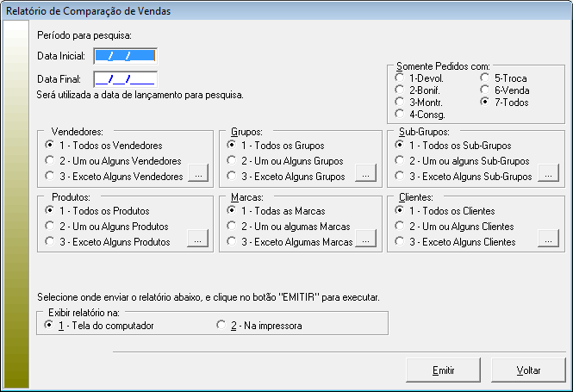Open the Produtos browse (...) button
This screenshot has height=392, width=573.
[197, 241]
